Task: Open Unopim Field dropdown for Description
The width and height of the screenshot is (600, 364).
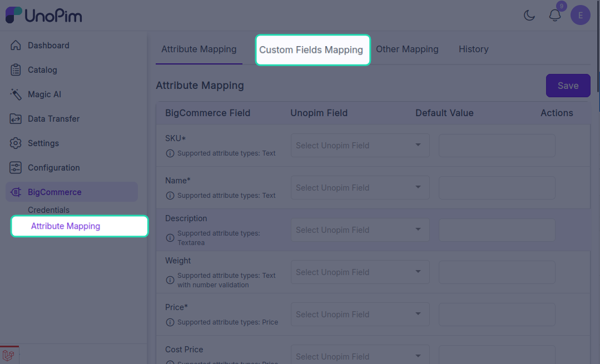Action: (x=360, y=230)
